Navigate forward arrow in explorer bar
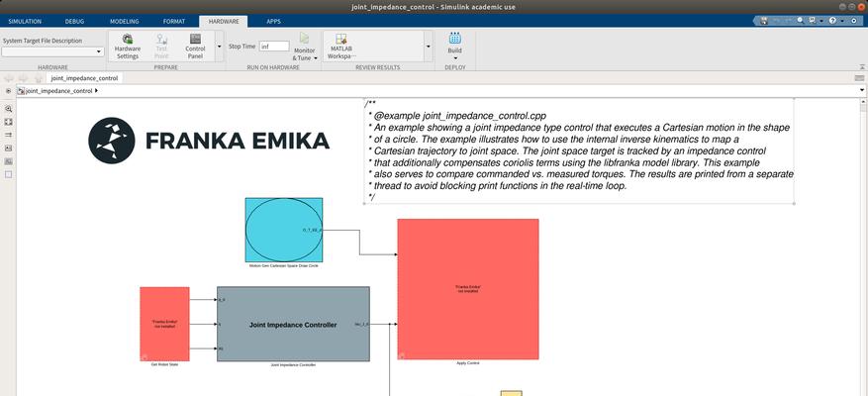The width and height of the screenshot is (868, 396). coord(23,78)
